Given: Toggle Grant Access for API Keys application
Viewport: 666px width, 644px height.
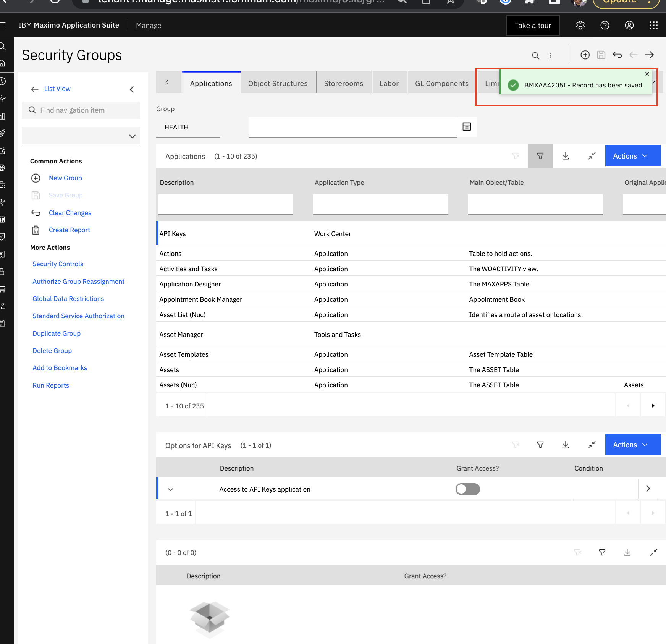Looking at the screenshot, I should [467, 489].
